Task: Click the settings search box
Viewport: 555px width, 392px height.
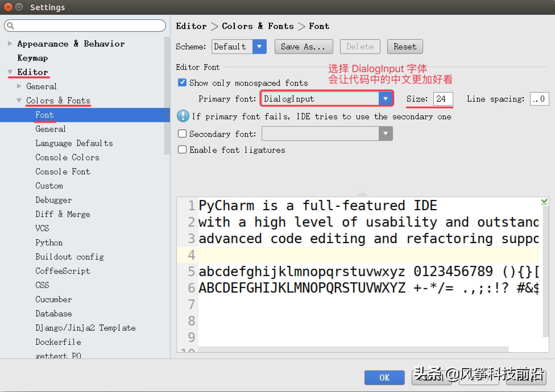Action: coord(85,26)
